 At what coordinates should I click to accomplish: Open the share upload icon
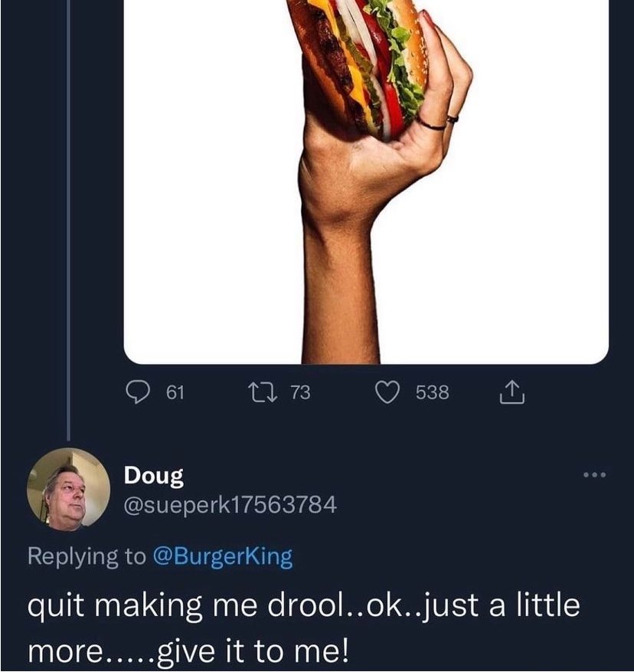(x=511, y=392)
